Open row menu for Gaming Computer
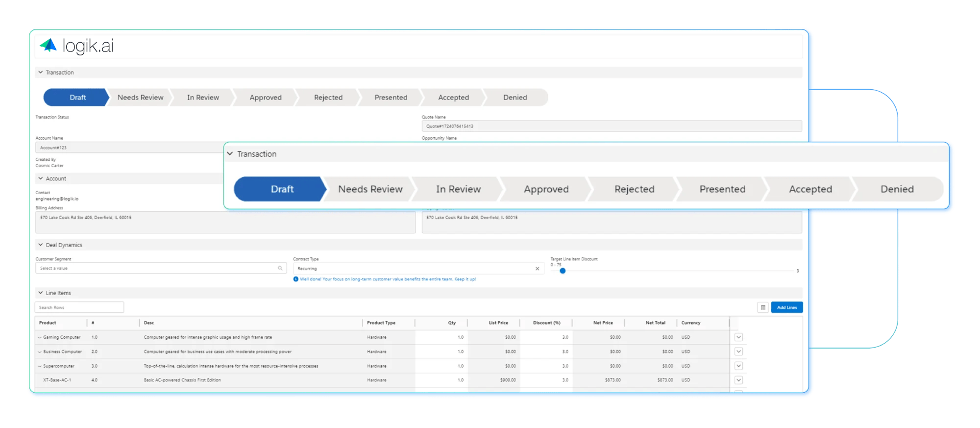This screenshot has height=428, width=980. (738, 337)
